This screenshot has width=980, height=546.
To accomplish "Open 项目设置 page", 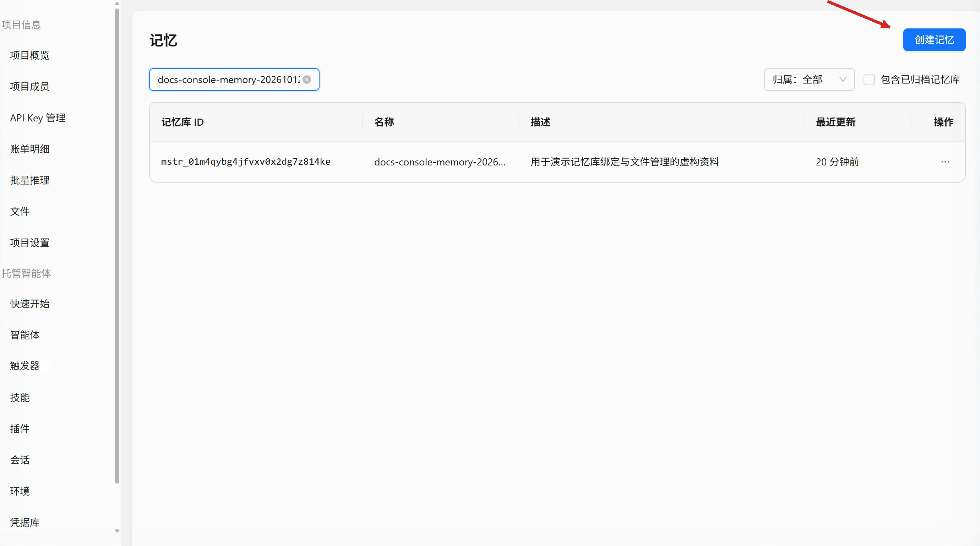I will [30, 242].
